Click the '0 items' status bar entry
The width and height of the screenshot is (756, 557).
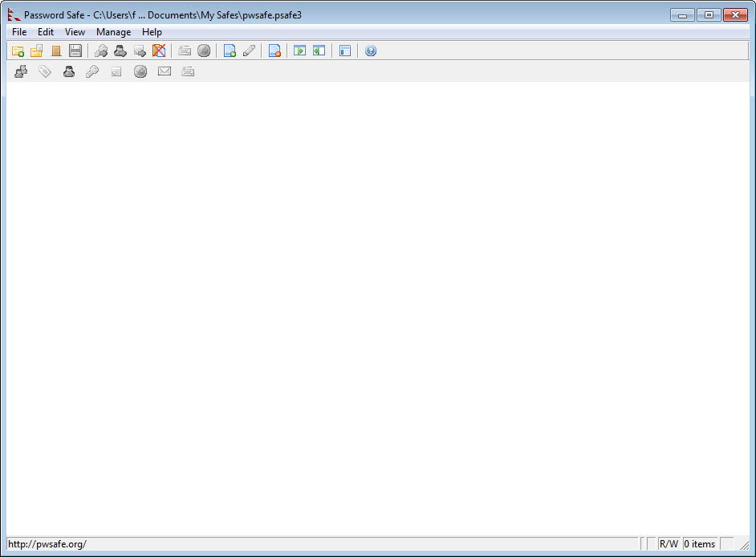pos(700,544)
